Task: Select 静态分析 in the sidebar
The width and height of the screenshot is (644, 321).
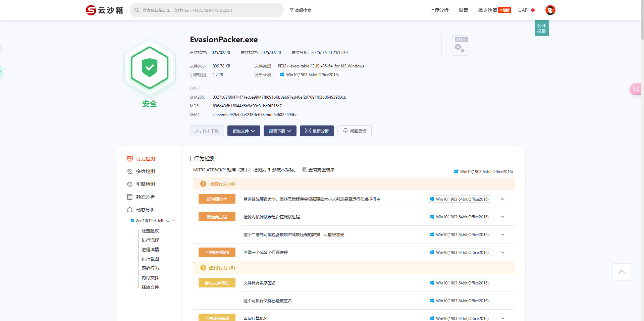Action: tap(146, 197)
